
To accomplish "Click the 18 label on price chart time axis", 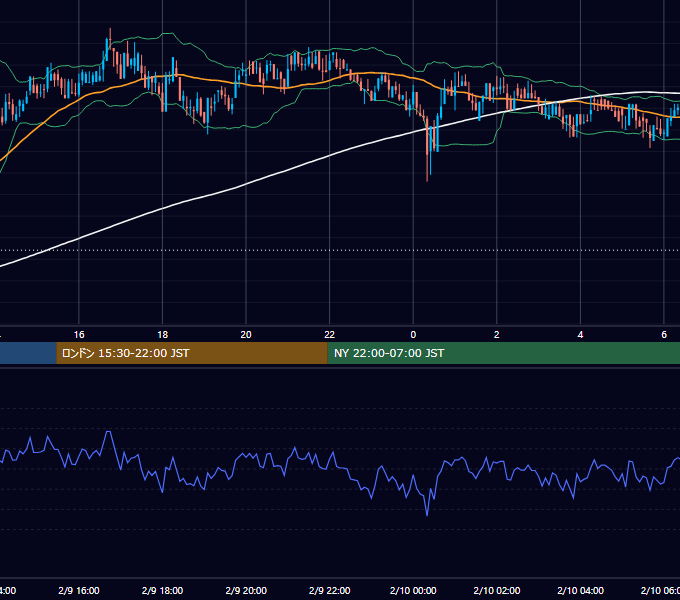I will 163,335.
